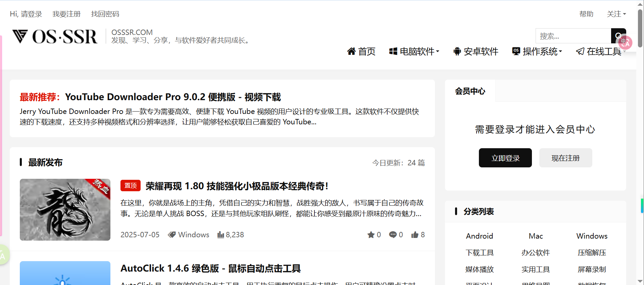This screenshot has width=644, height=285.
Task: Expand the 电脑软件 dropdown menu
Action: pos(414,51)
